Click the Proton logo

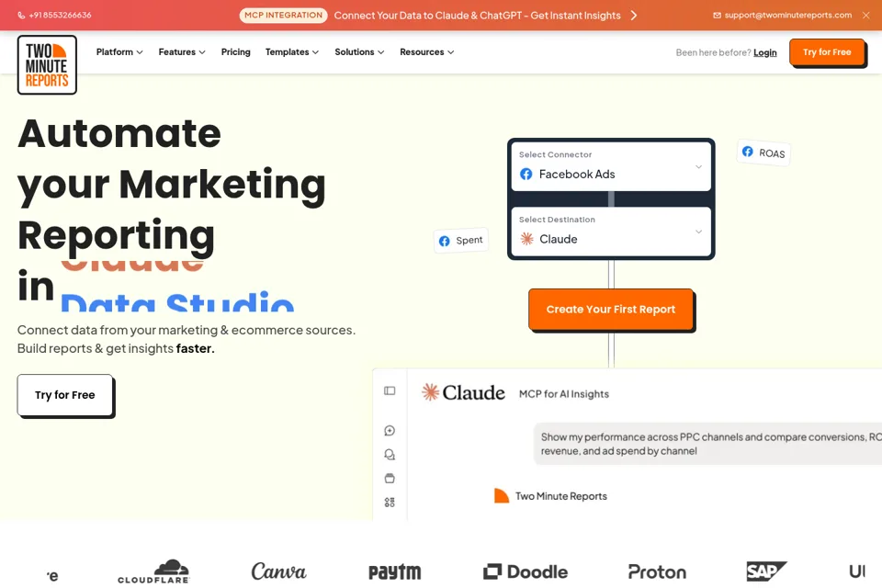pyautogui.click(x=657, y=572)
